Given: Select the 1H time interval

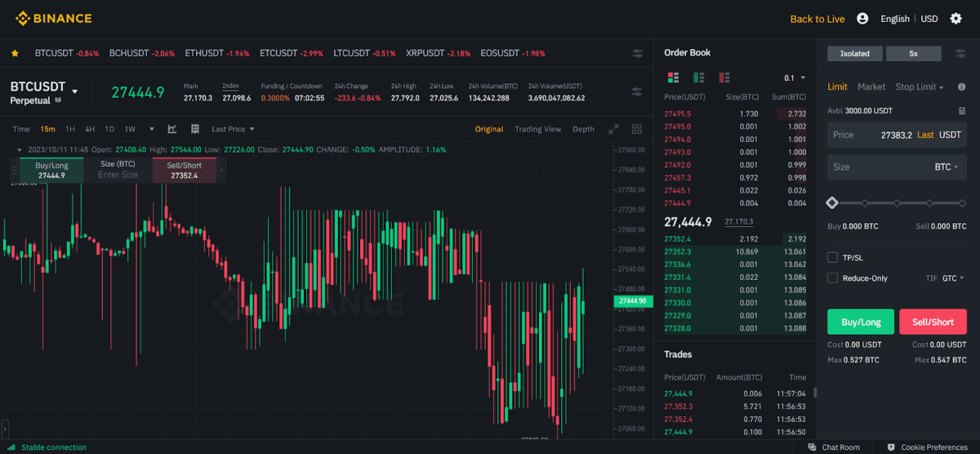Looking at the screenshot, I should 70,129.
